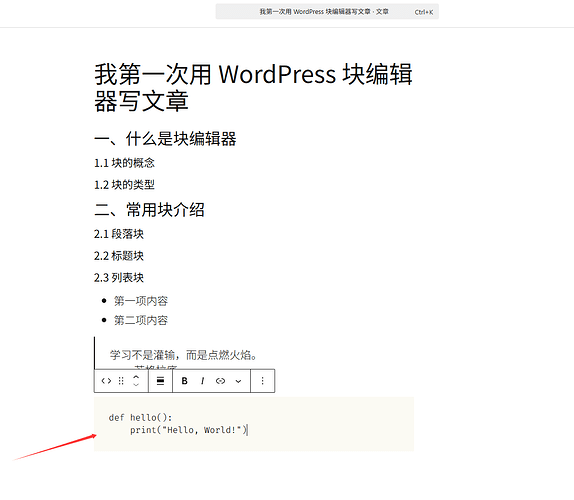Select subheading "2.3 列表块"
Viewport: 574px width, 500px height.
tap(119, 278)
